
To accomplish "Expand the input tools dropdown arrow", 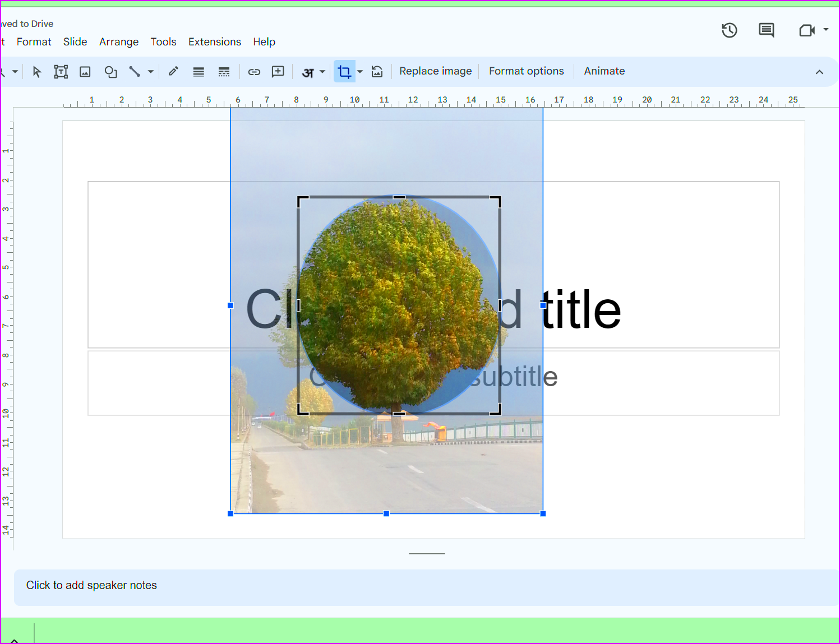I will click(x=322, y=72).
